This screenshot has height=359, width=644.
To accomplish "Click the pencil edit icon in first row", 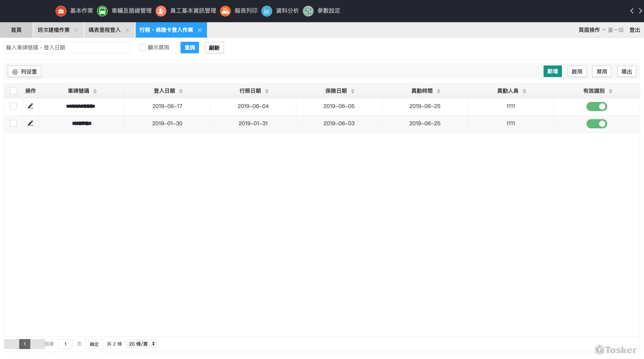I will pyautogui.click(x=31, y=106).
